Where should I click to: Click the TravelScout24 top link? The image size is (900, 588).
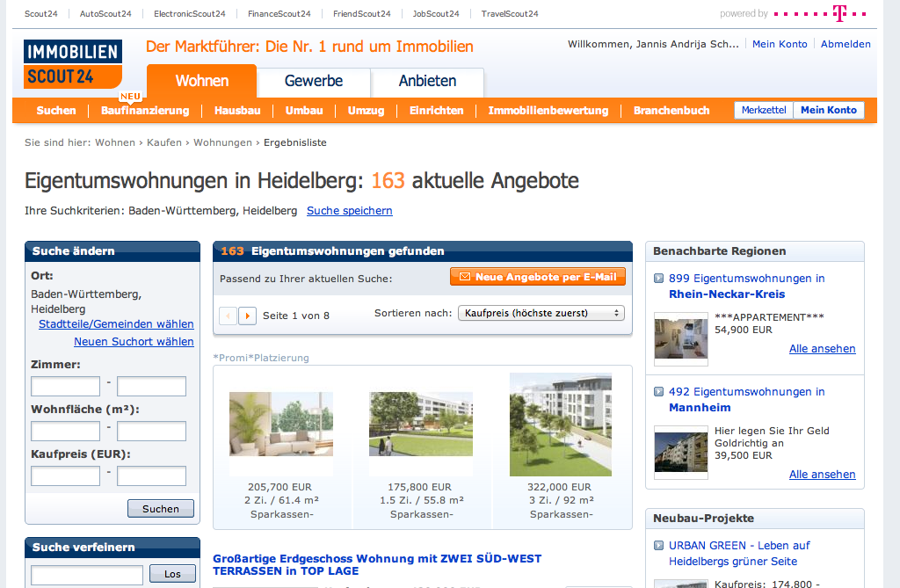tap(510, 14)
